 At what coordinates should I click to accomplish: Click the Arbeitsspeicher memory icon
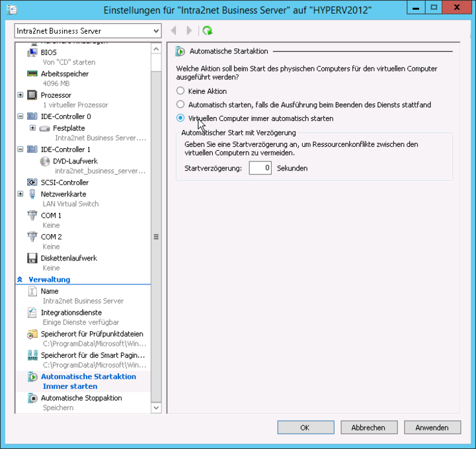pos(32,74)
